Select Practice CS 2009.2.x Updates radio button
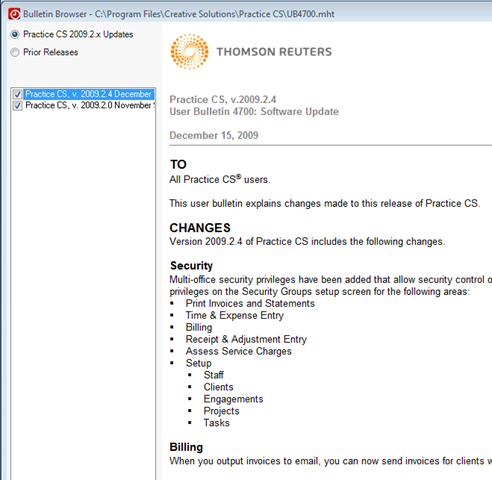The height and width of the screenshot is (480, 492). click(x=15, y=34)
